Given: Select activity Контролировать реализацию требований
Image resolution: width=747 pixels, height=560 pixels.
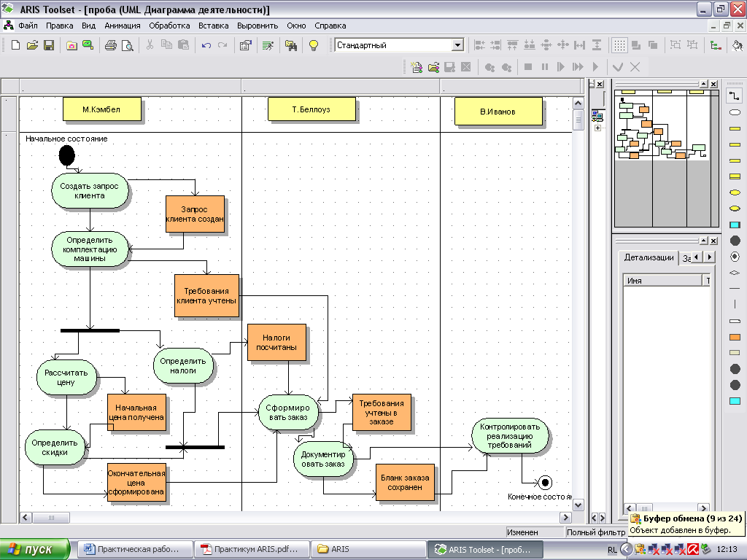Looking at the screenshot, I should (x=510, y=436).
